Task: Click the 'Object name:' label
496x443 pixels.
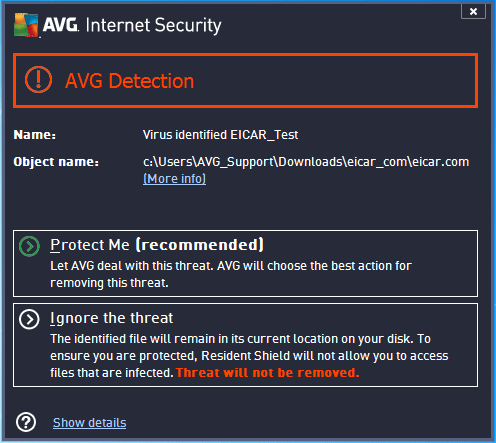Action: pos(56,162)
